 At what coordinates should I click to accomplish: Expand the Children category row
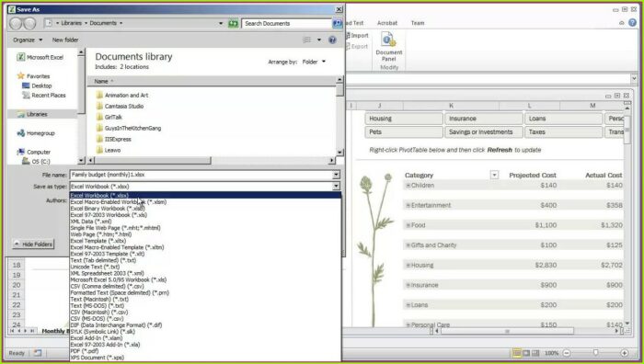(x=408, y=186)
